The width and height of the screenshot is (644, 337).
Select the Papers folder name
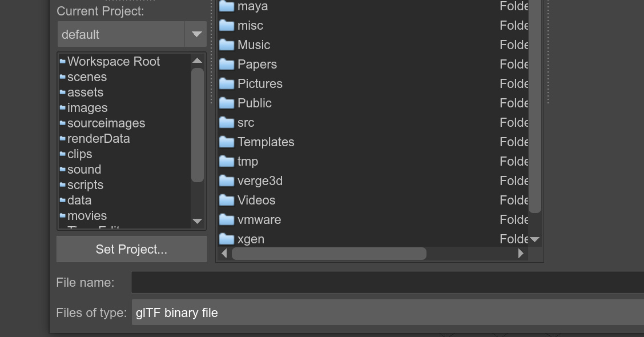coord(257,64)
